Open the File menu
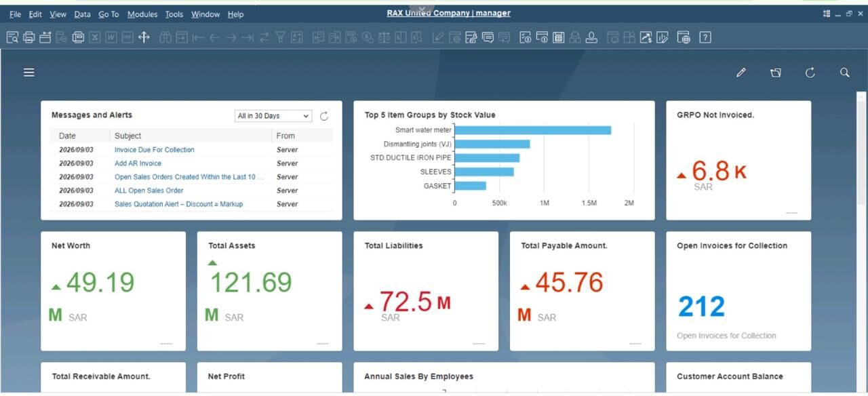 [x=16, y=14]
